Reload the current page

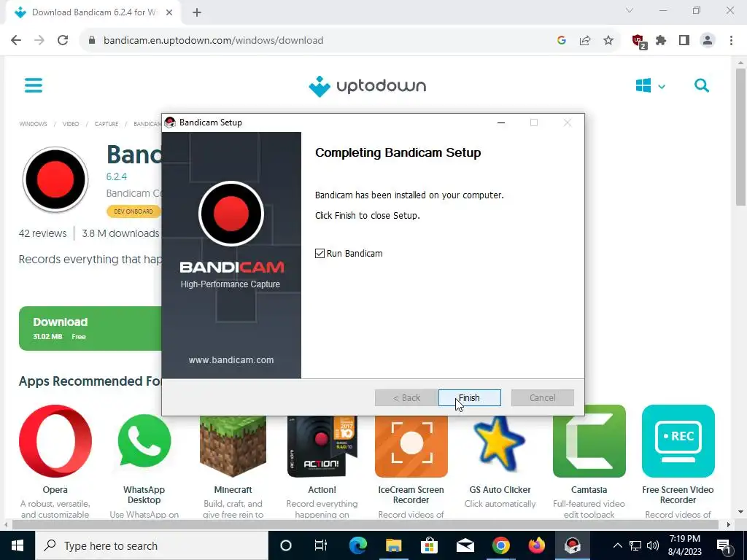pyautogui.click(x=63, y=41)
